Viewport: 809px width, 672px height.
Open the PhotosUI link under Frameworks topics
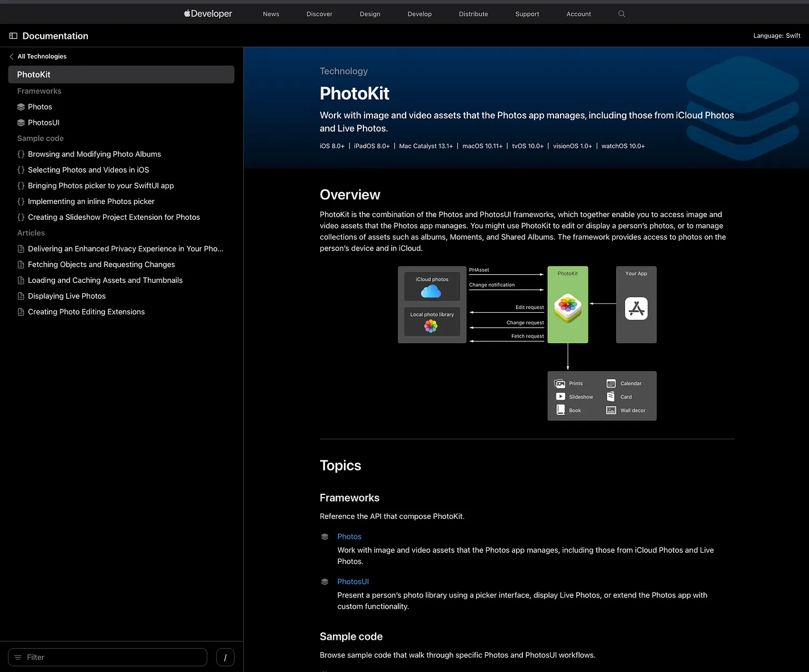pyautogui.click(x=353, y=581)
